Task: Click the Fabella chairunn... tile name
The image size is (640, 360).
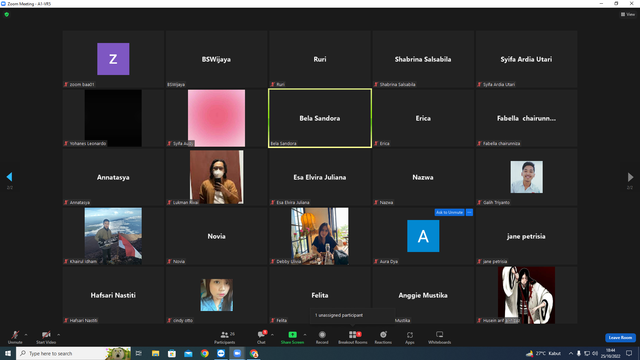Action: point(526,118)
